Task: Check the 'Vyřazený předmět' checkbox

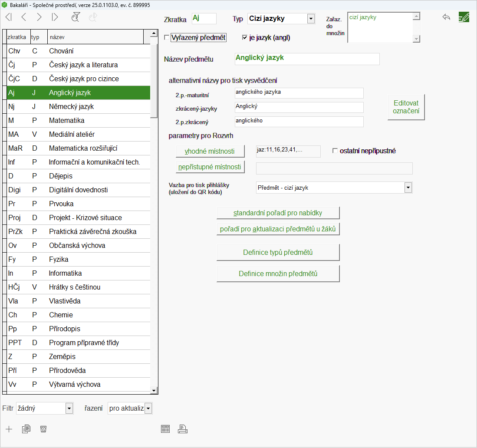Action: pyautogui.click(x=167, y=38)
